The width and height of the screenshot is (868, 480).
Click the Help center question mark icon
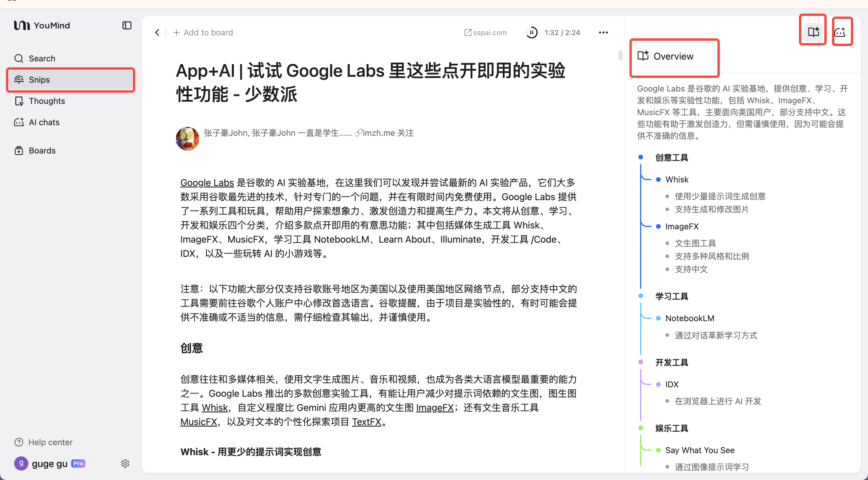19,442
